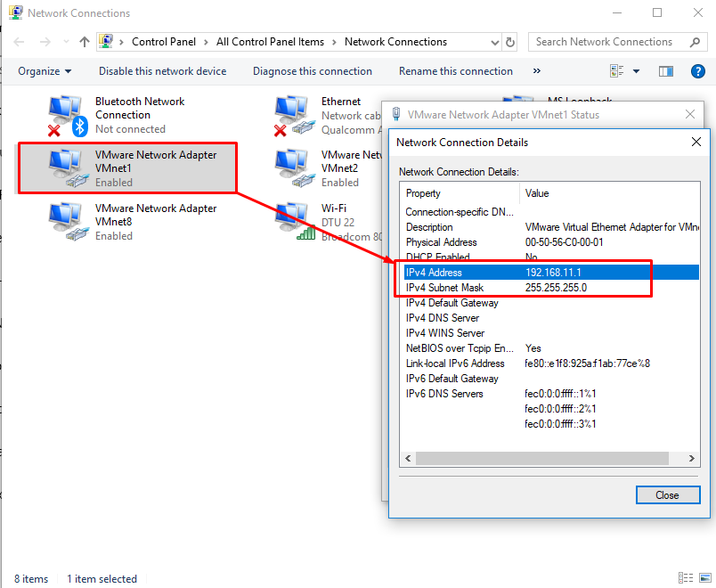
Task: Open the recent locations dropdown arrow
Action: (x=66, y=42)
